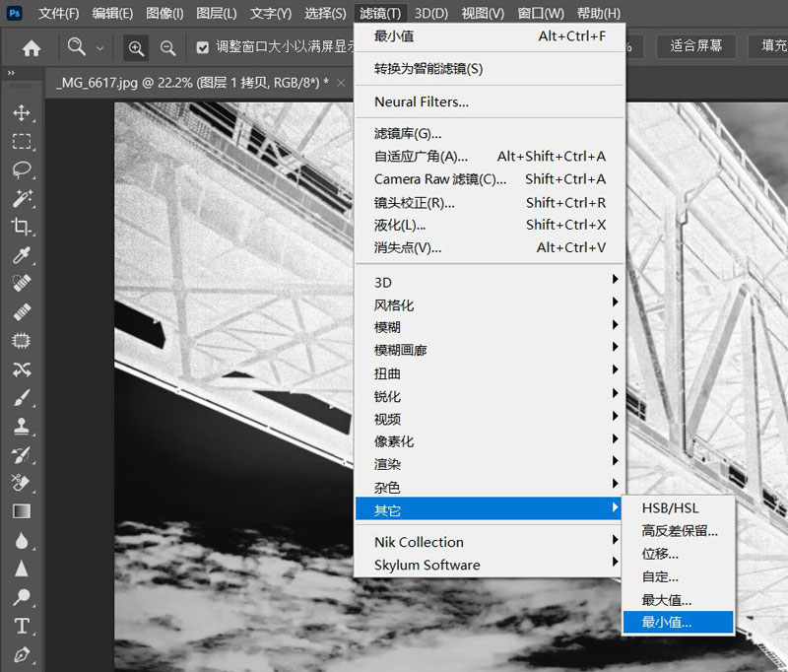Open the 帮助(H) menu
This screenshot has width=788, height=672.
click(599, 13)
